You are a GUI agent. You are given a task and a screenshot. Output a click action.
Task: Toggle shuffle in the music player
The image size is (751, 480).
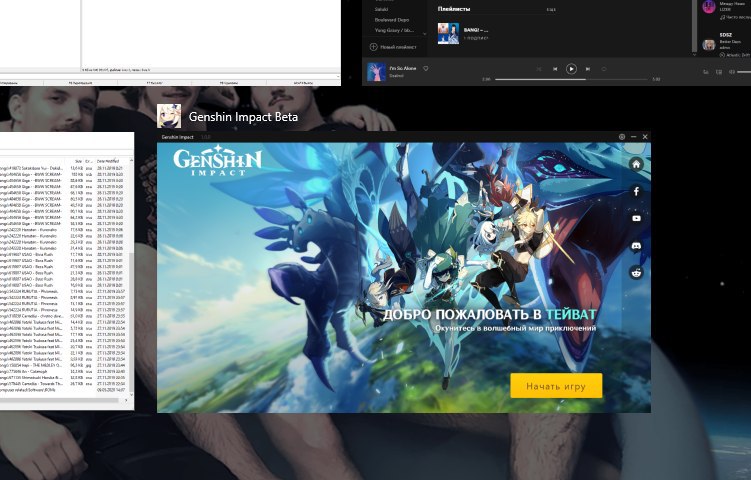pyautogui.click(x=539, y=69)
